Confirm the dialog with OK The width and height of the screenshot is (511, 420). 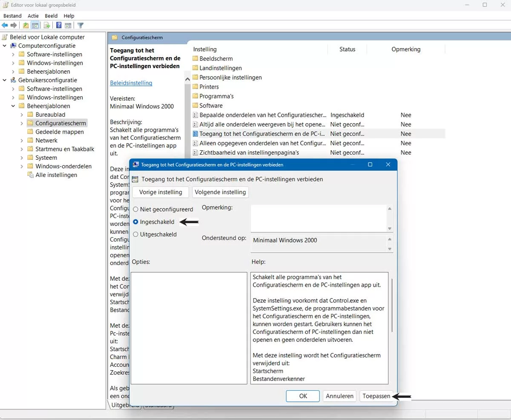coord(303,396)
